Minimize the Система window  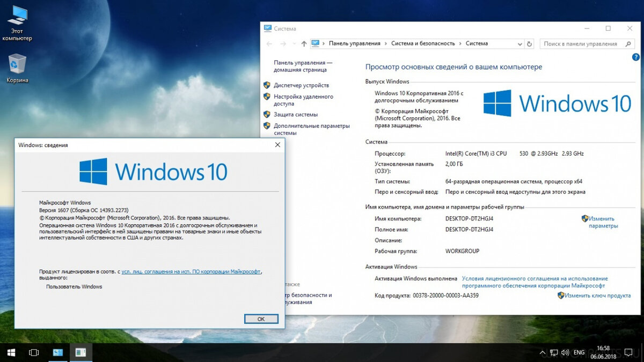pos(586,29)
